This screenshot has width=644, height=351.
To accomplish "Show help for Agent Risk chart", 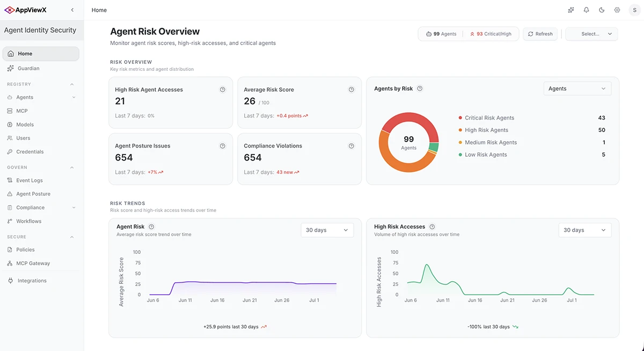I will pyautogui.click(x=151, y=227).
